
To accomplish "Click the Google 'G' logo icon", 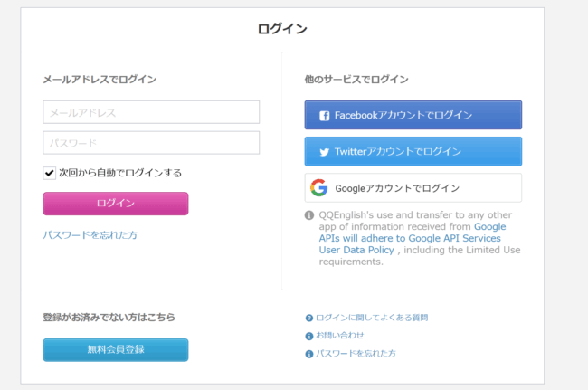I will coord(318,188).
